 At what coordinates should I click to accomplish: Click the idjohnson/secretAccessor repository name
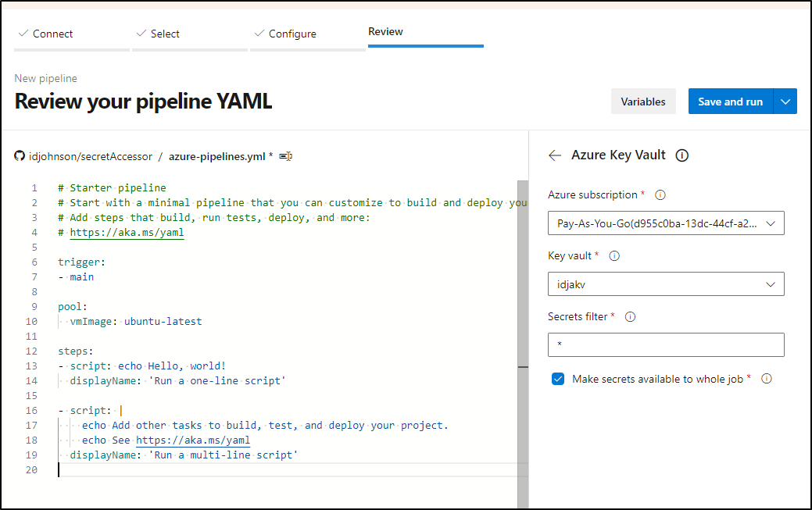click(x=91, y=156)
